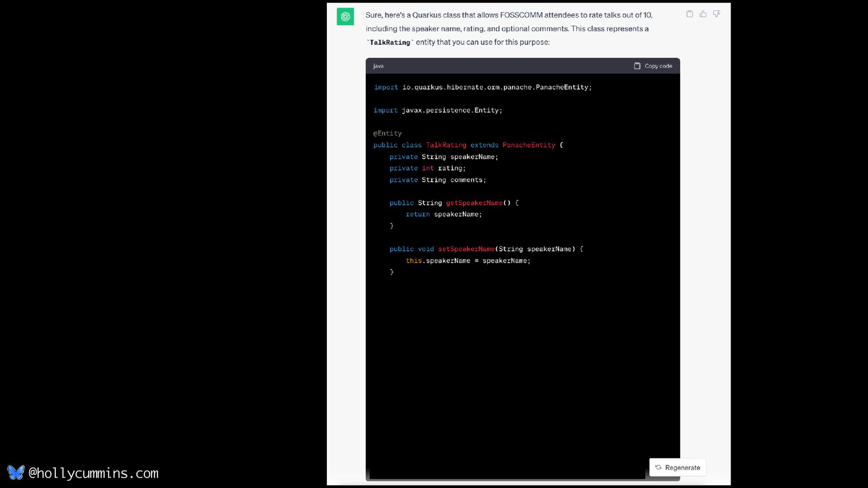Click the clipboard icon beside Copy code
This screenshot has width=868, height=488.
point(637,66)
